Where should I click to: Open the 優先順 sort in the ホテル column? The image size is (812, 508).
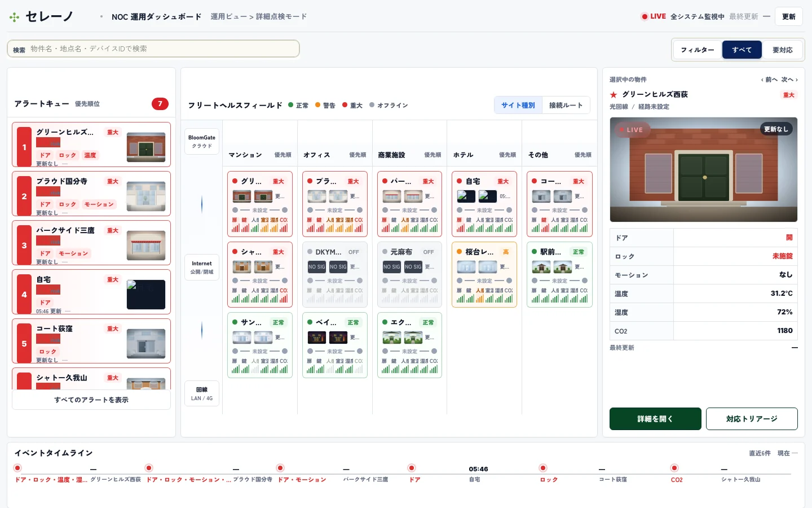[507, 155]
